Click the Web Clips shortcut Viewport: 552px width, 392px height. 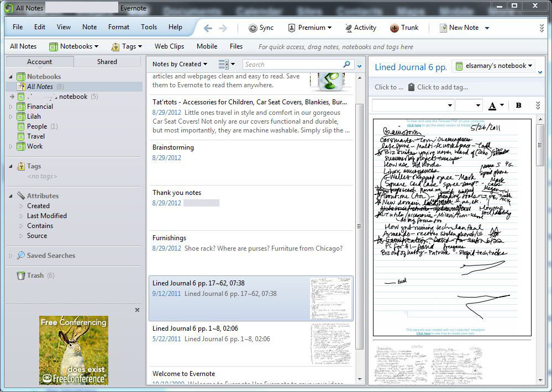click(169, 46)
